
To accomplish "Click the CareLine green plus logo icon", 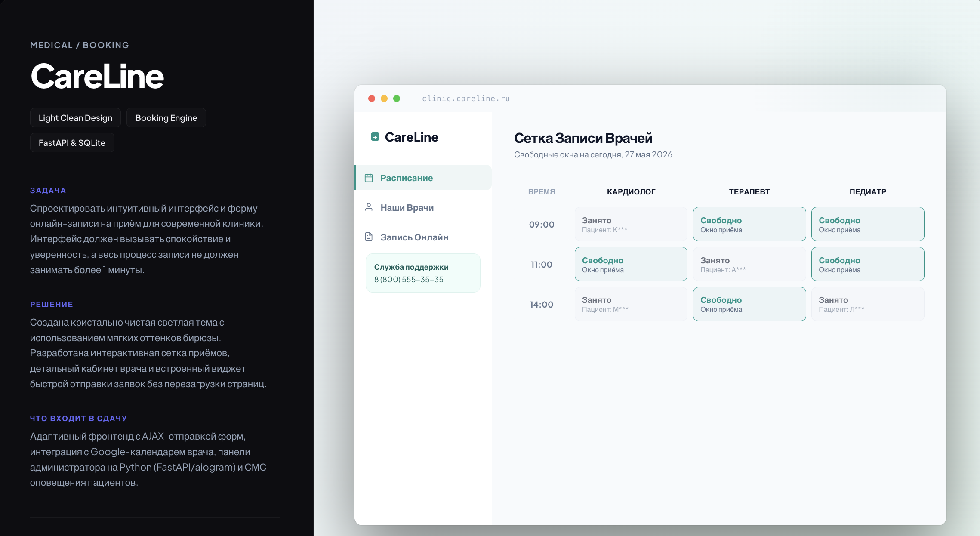I will point(375,137).
